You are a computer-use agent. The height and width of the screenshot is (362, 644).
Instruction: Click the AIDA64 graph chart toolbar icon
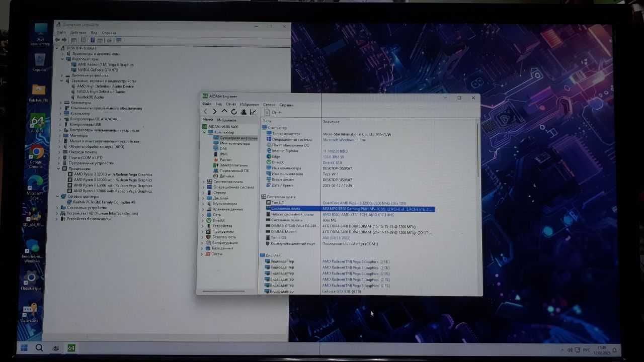click(253, 112)
